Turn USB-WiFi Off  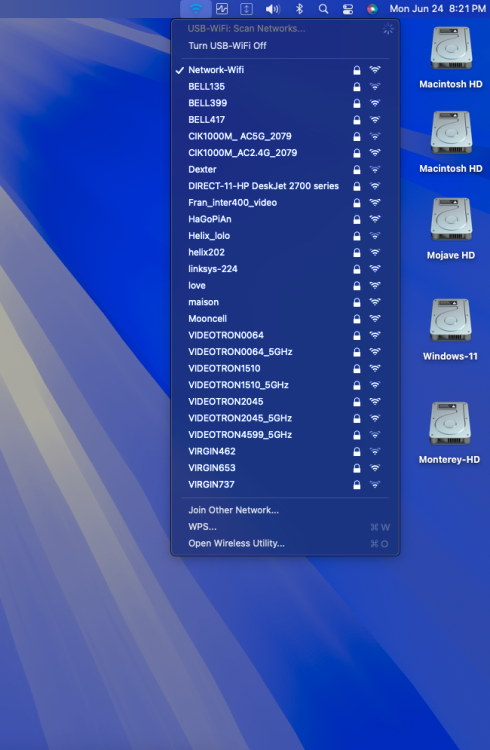[x=285, y=45]
